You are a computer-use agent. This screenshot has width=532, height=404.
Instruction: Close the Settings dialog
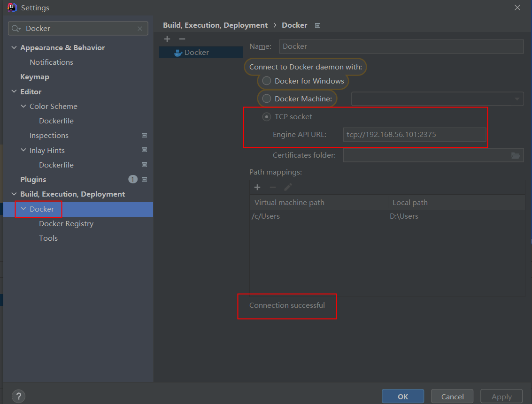(517, 8)
